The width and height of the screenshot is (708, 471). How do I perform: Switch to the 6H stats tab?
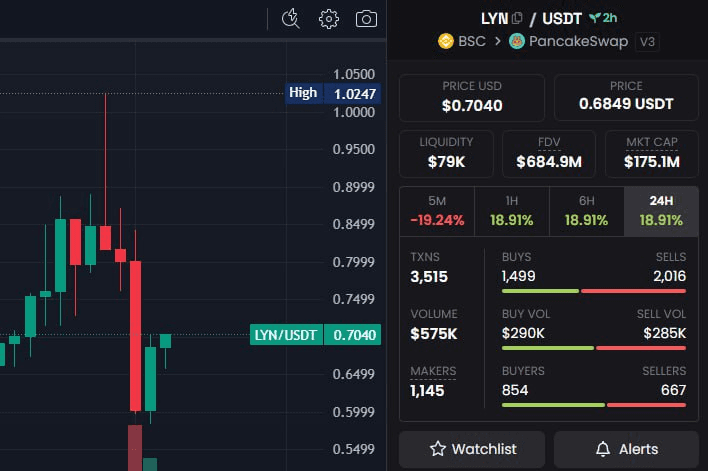click(586, 211)
